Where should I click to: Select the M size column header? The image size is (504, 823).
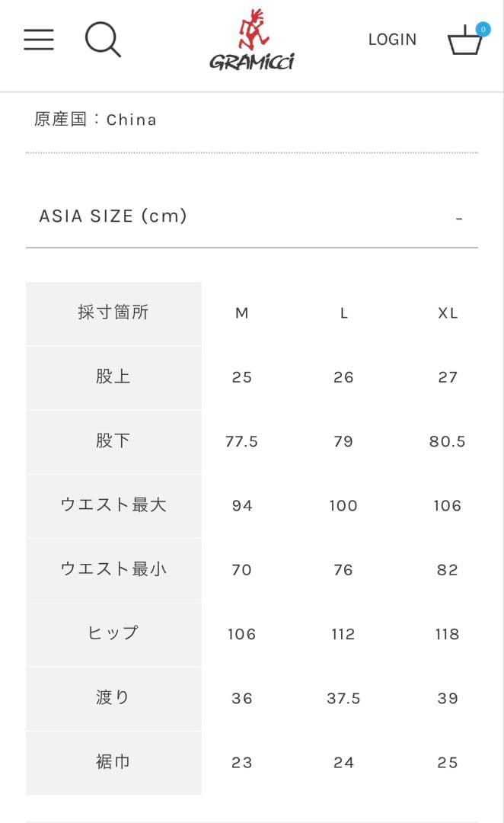(x=241, y=313)
